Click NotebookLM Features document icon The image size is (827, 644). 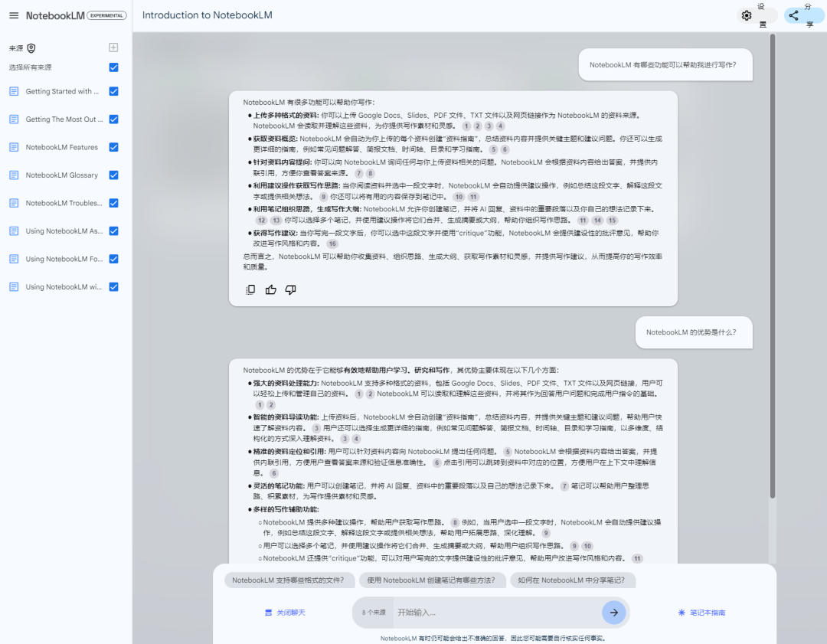pos(15,147)
